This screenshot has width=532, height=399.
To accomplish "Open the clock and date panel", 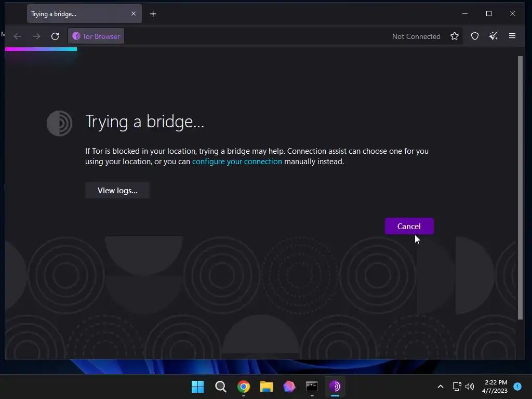I will click(x=495, y=387).
